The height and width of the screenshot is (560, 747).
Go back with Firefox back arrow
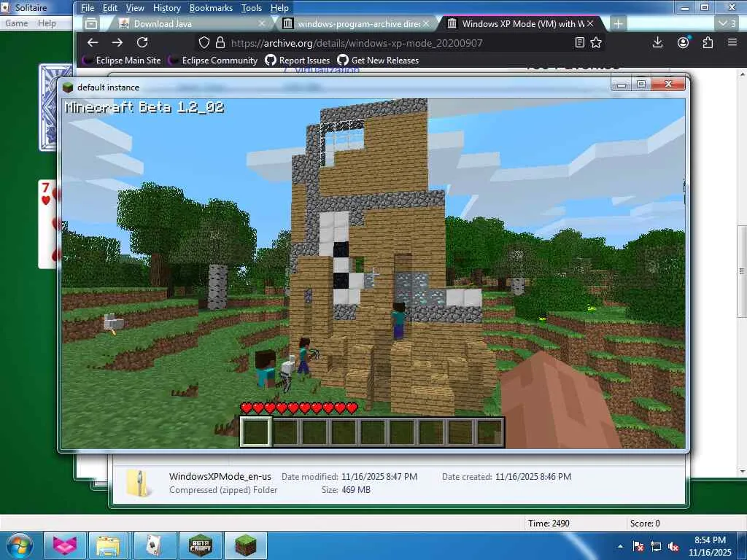coord(93,42)
